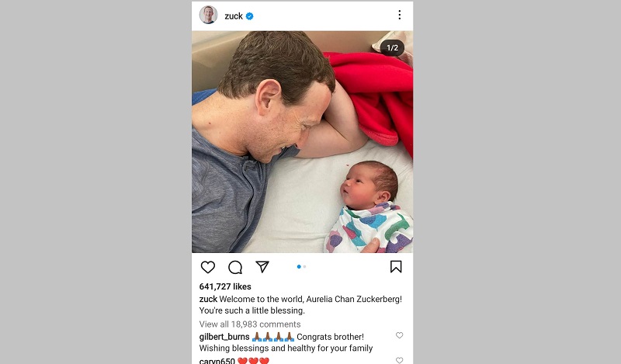This screenshot has height=364, width=621.
Task: Open the zuck username in post header
Action: [234, 16]
